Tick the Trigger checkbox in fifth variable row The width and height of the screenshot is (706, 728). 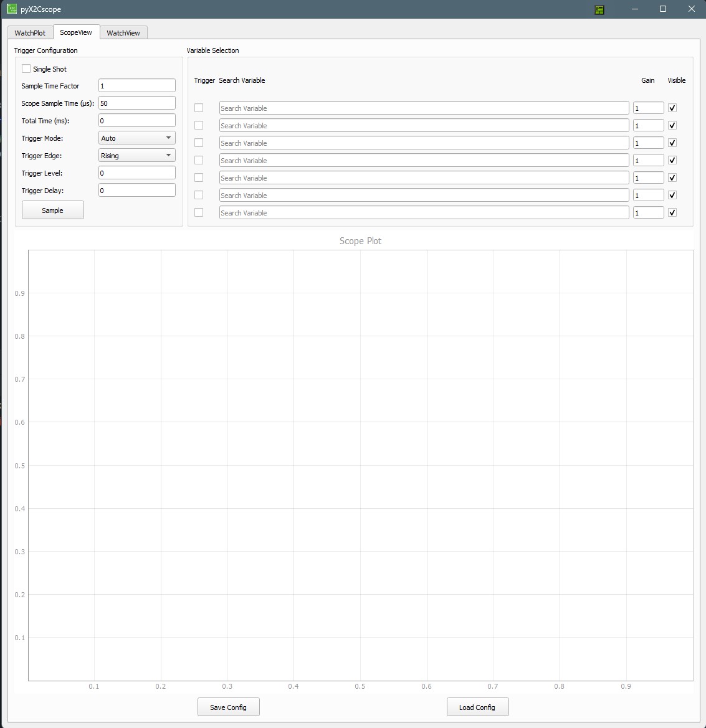pyautogui.click(x=199, y=177)
